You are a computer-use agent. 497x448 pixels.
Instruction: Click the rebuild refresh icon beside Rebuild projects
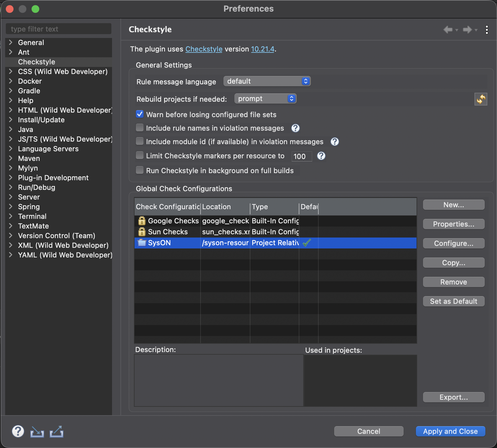coord(481,99)
